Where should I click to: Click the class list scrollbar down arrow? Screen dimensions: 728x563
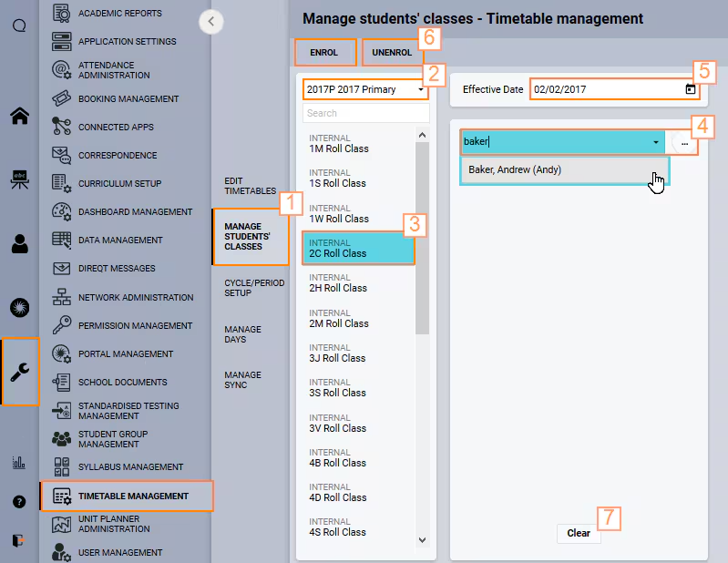click(422, 540)
